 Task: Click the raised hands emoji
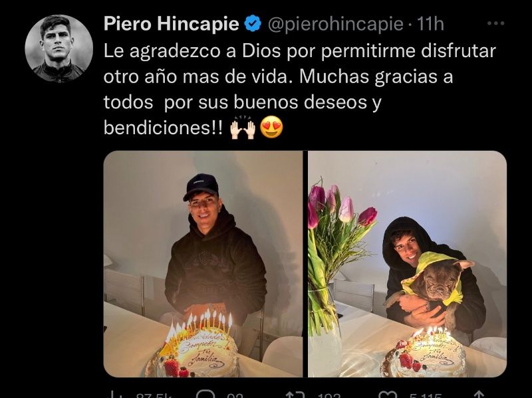[243, 129]
